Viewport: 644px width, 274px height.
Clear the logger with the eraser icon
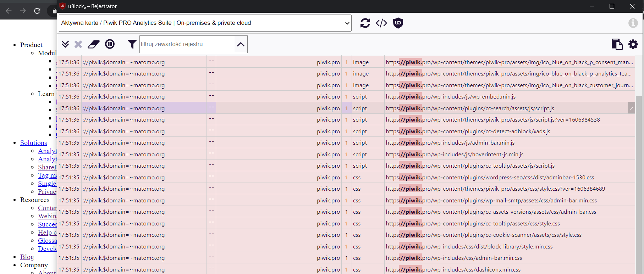(94, 44)
